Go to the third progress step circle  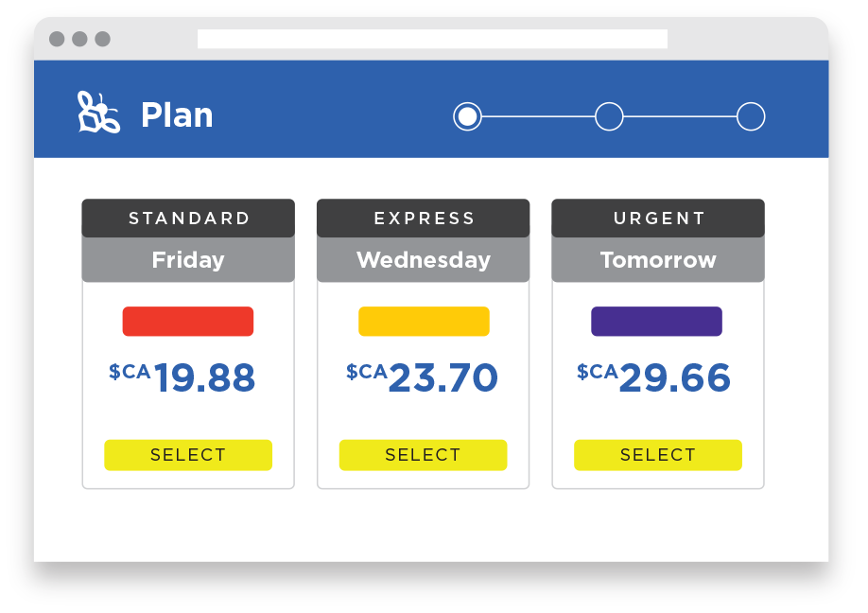[751, 116]
